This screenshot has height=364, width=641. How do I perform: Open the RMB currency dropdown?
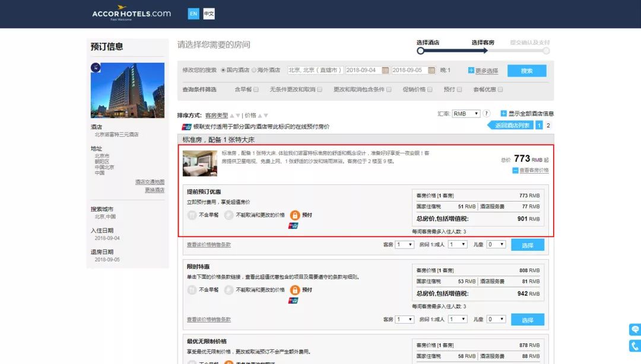466,114
